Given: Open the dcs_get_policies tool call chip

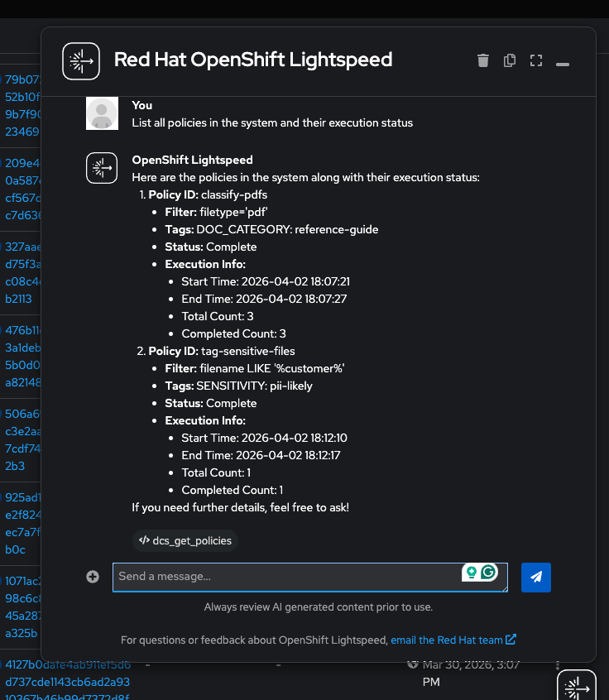Looking at the screenshot, I should pyautogui.click(x=185, y=540).
